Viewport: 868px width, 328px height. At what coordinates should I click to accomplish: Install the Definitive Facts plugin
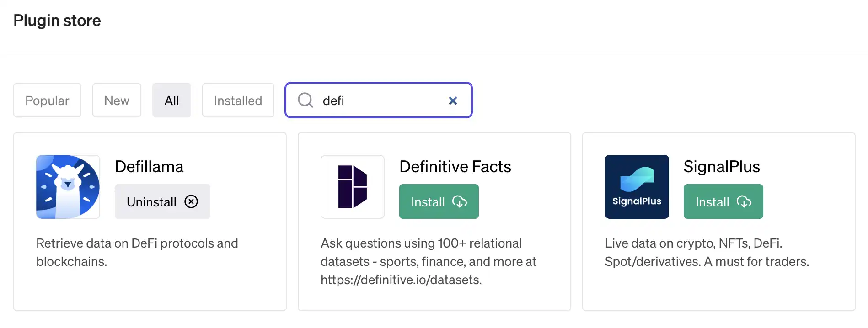439,201
